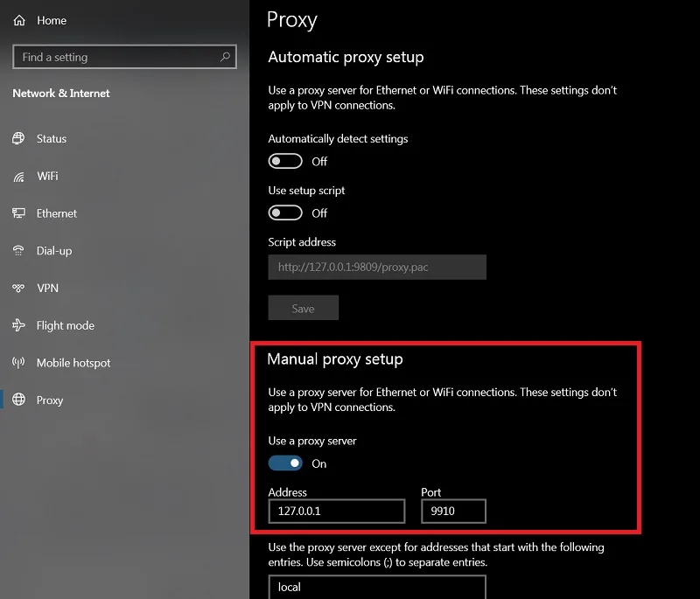The height and width of the screenshot is (599, 700).
Task: Disable the Use a proxy server toggle
Action: click(285, 463)
